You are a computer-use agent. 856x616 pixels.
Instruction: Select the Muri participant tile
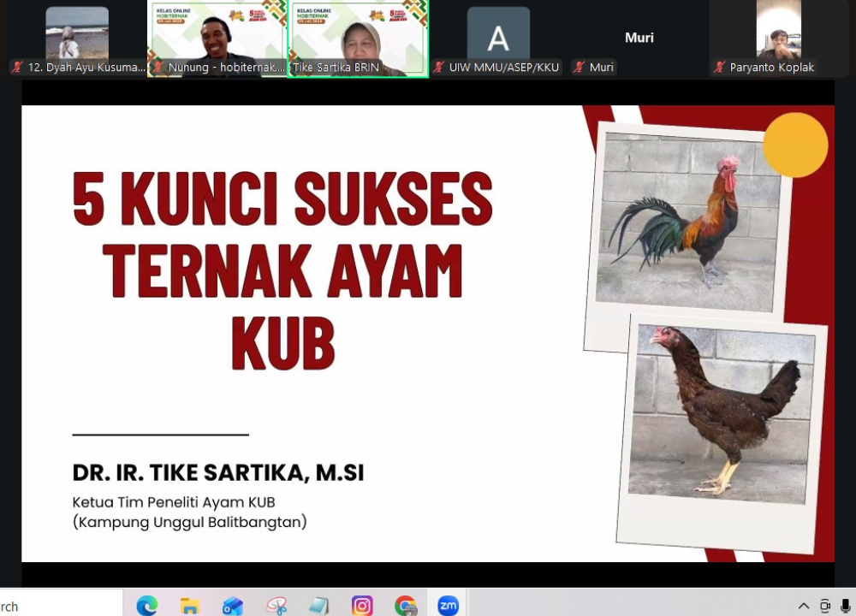639,38
